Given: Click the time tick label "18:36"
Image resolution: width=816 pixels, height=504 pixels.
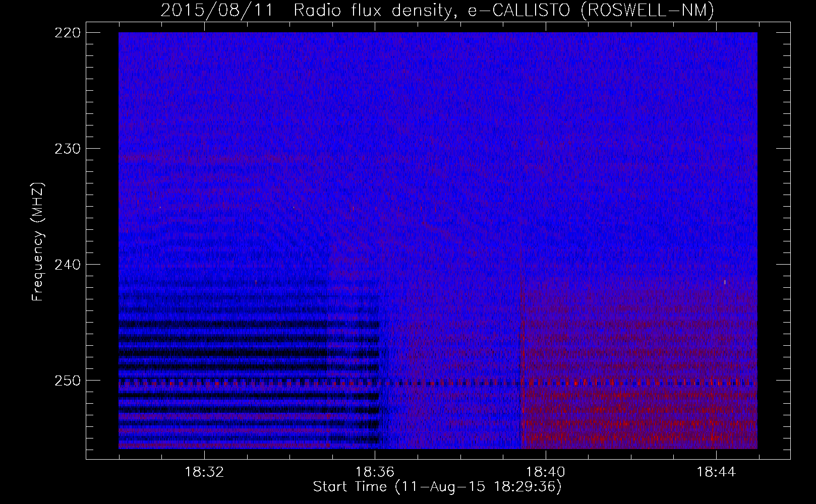Looking at the screenshot, I should (x=375, y=472).
